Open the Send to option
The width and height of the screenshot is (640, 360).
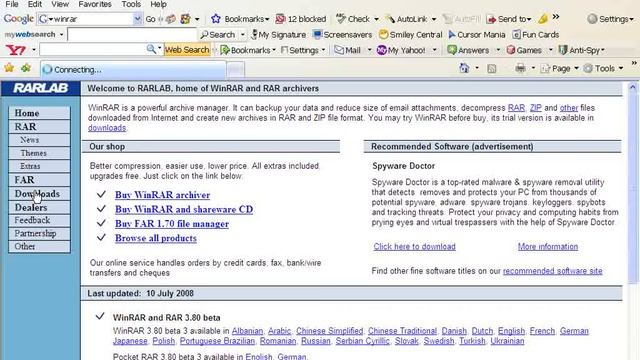point(509,19)
